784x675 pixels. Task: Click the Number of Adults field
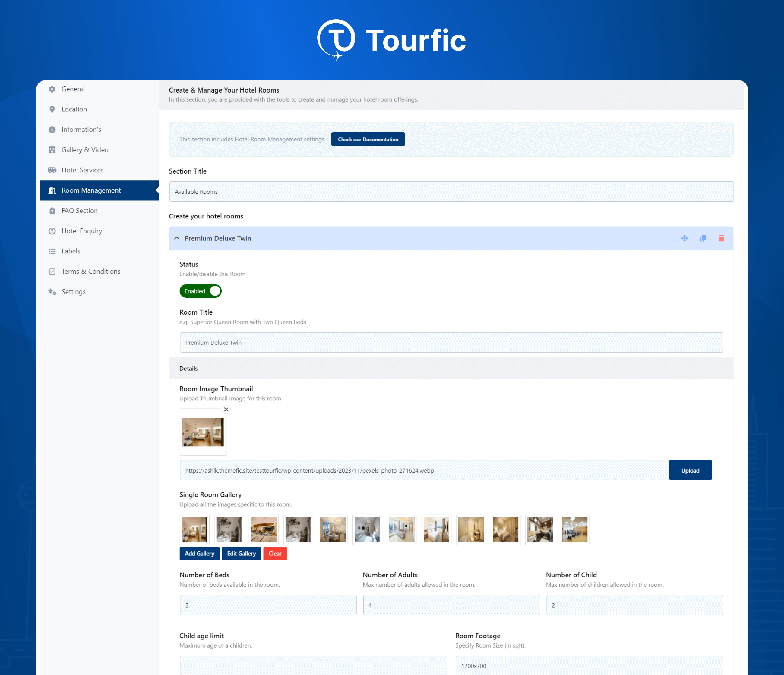[451, 605]
